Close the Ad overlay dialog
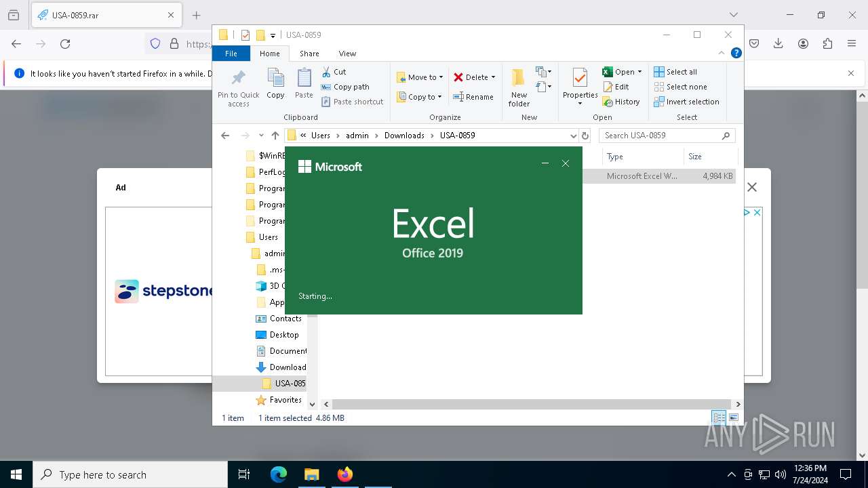This screenshot has height=488, width=868. click(x=752, y=187)
